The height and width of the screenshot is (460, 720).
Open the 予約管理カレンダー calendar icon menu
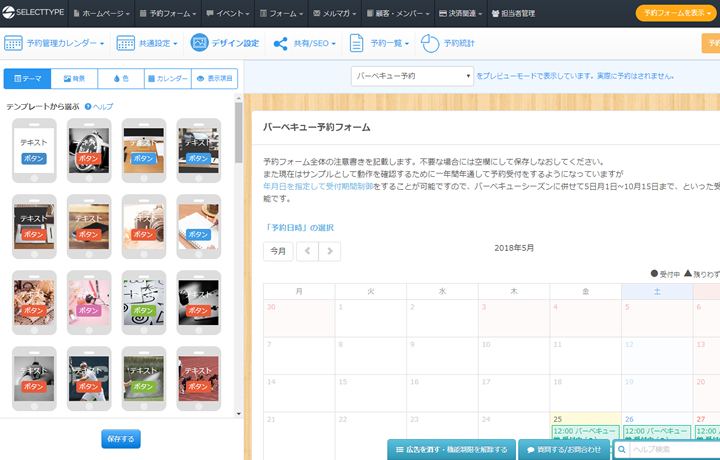(14, 44)
